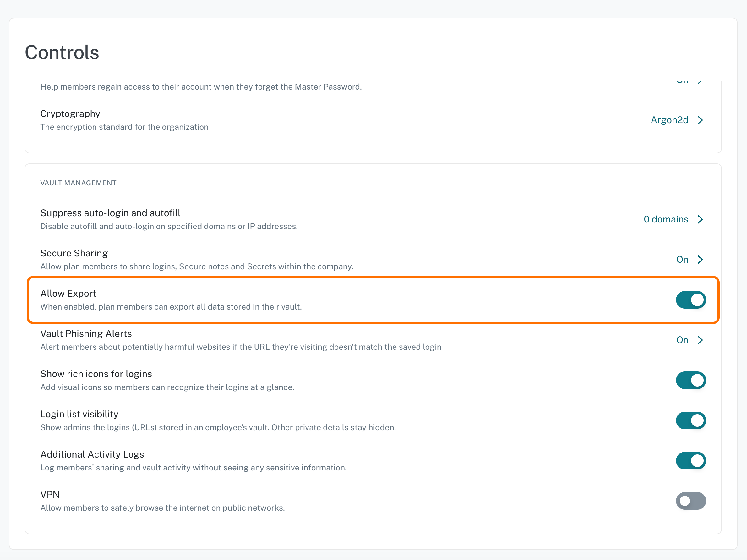Screen dimensions: 747x560
Task: Click 'Allow plan members to share logins' description
Action: pos(197,267)
